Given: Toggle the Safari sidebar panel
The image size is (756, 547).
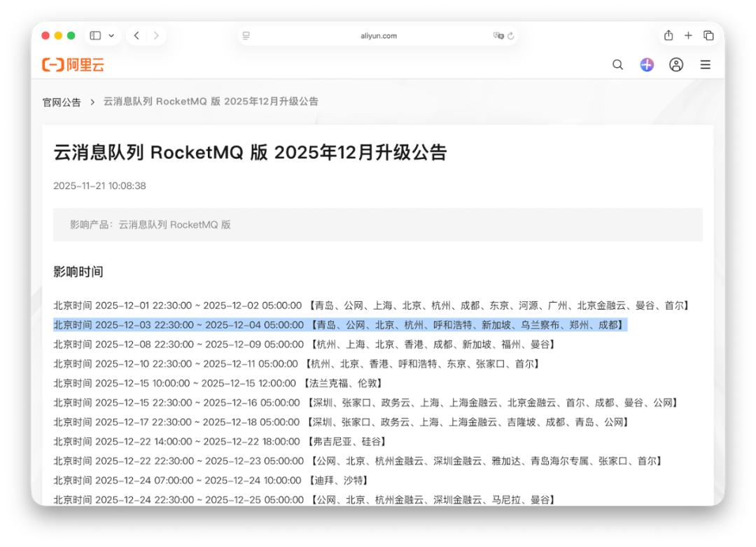Looking at the screenshot, I should point(94,35).
